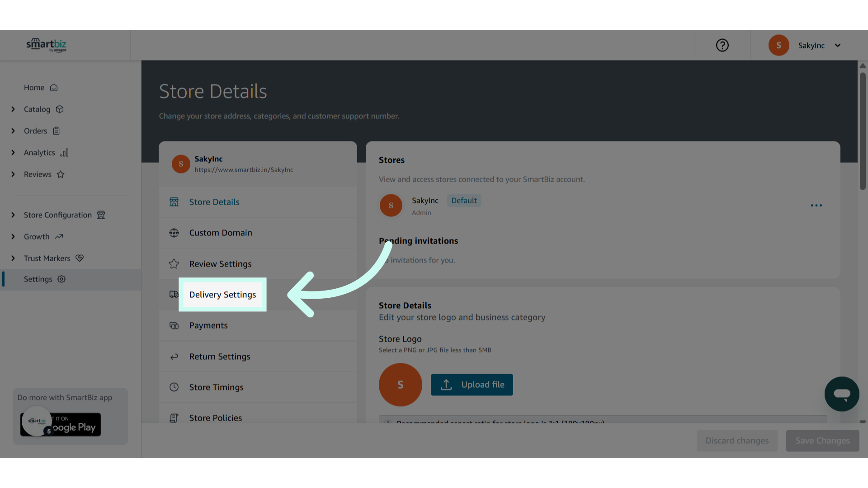
Task: Expand the Catalog section chevron
Action: click(x=13, y=109)
